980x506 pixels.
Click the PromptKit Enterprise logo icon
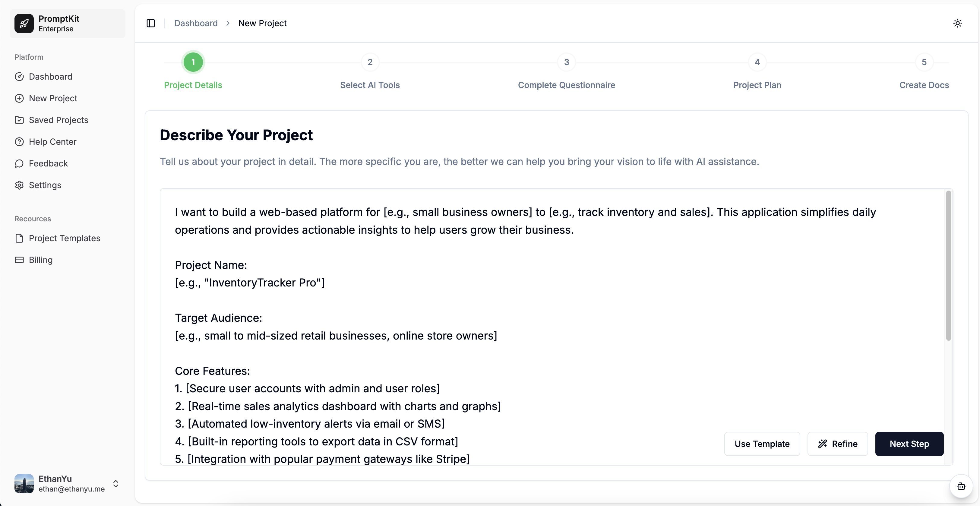(24, 23)
